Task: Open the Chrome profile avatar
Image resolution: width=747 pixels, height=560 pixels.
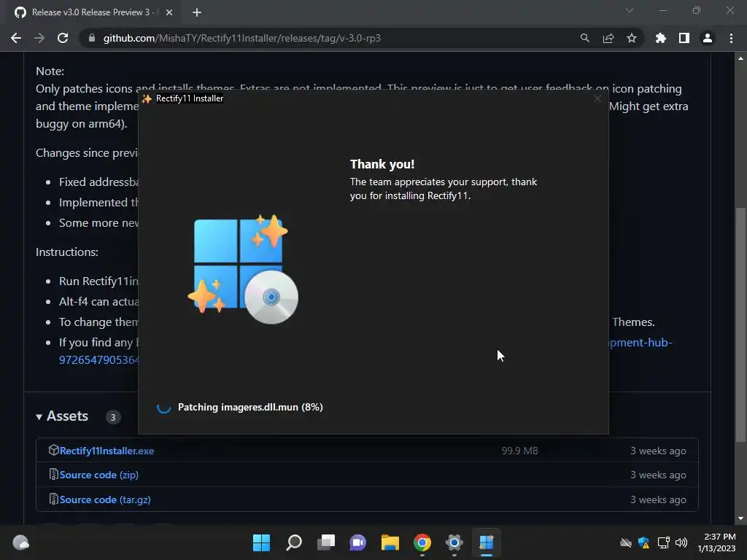Action: [708, 38]
